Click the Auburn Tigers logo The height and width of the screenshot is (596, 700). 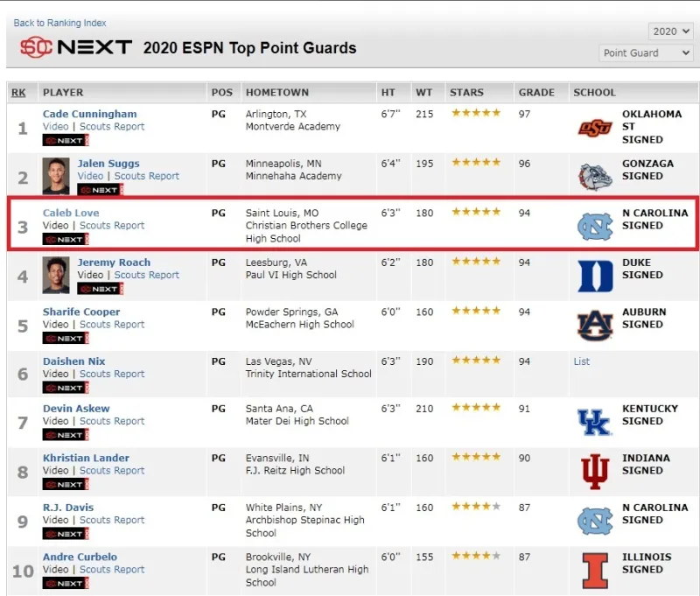point(595,326)
